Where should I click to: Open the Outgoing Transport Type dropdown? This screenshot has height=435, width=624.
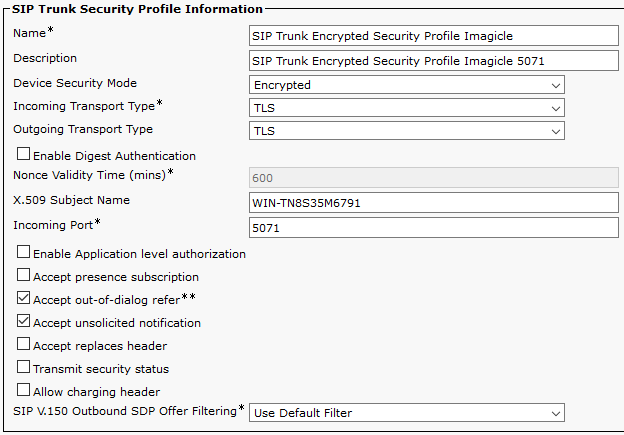(x=406, y=131)
